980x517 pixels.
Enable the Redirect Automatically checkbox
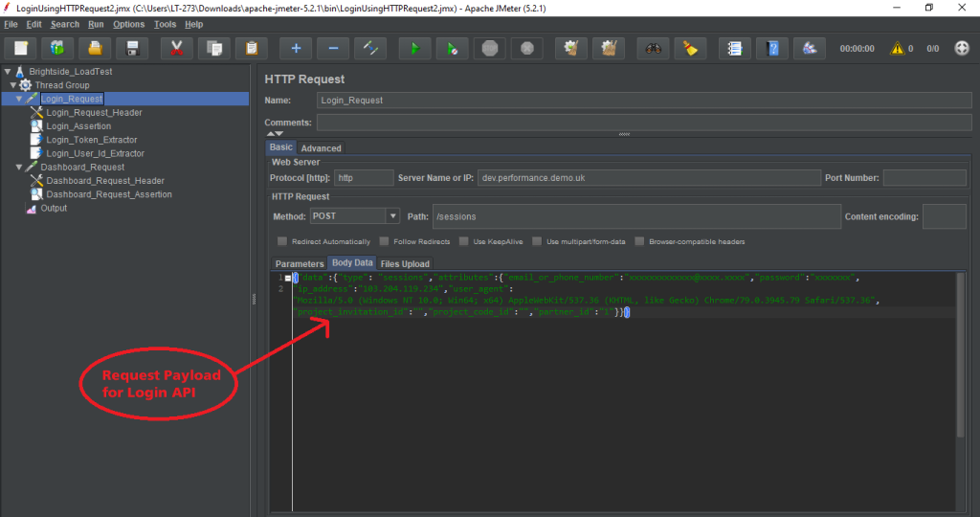coord(282,241)
